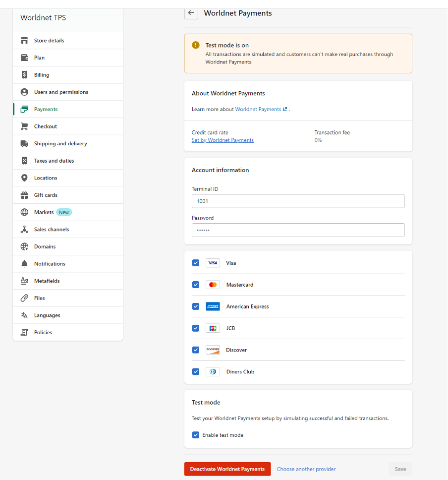Screen dimensions: 448x480
Task: Click the Diners Club logo
Action: 213,371
